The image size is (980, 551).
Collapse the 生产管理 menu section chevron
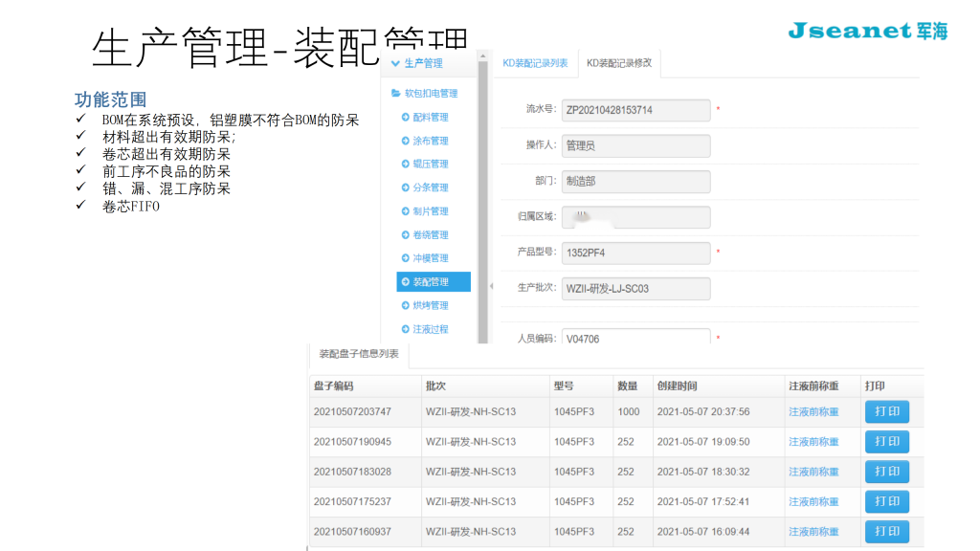[x=395, y=64]
